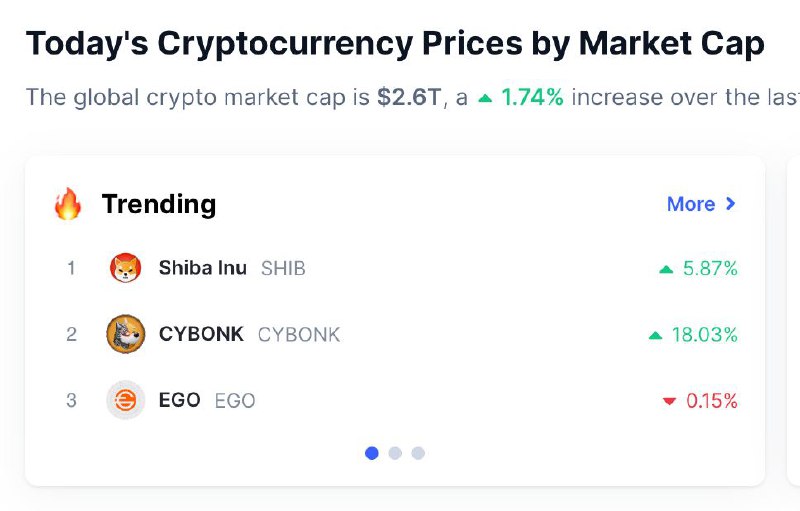Click the red down arrow beside 0.15%

click(x=669, y=401)
